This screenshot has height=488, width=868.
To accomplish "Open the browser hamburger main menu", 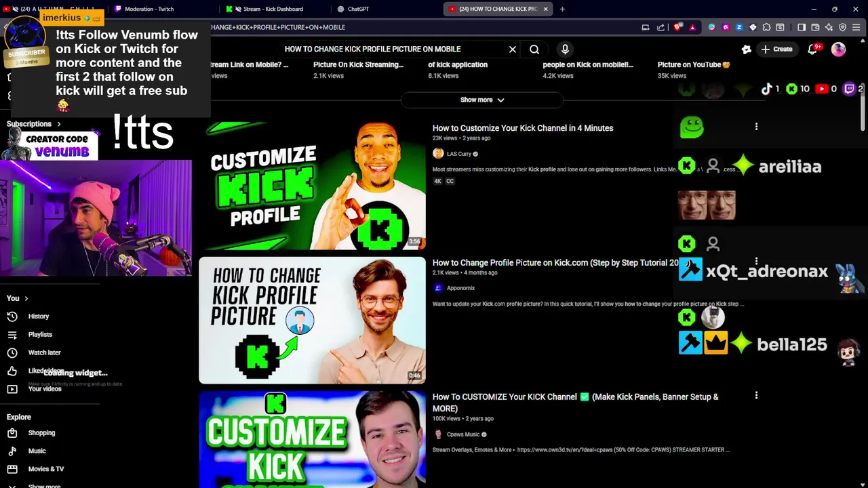I will click(856, 27).
